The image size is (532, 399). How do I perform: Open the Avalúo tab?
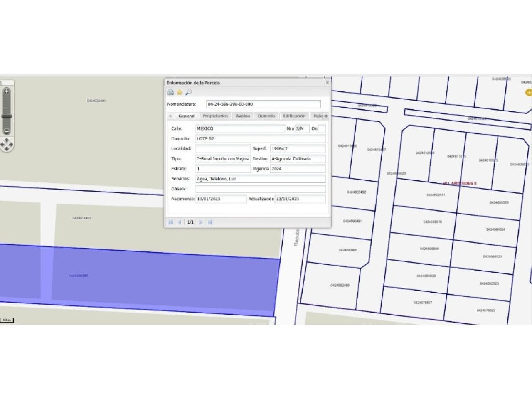[x=243, y=116]
